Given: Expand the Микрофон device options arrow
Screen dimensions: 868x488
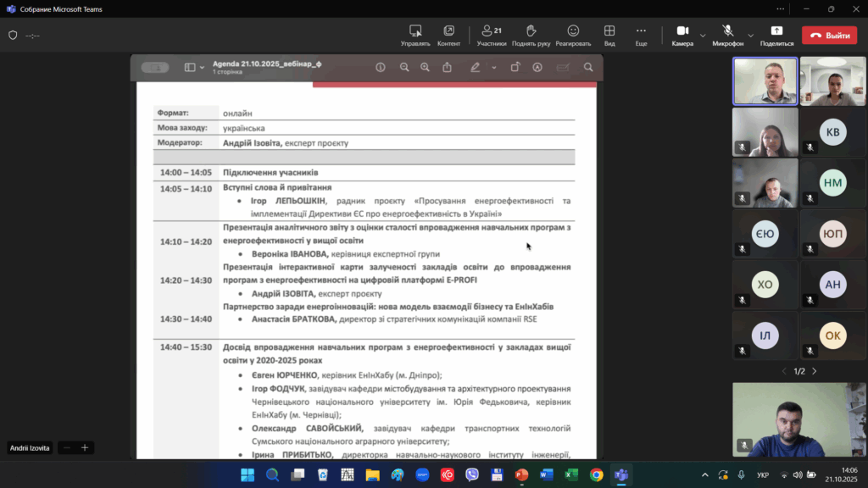Looking at the screenshot, I should 750,36.
